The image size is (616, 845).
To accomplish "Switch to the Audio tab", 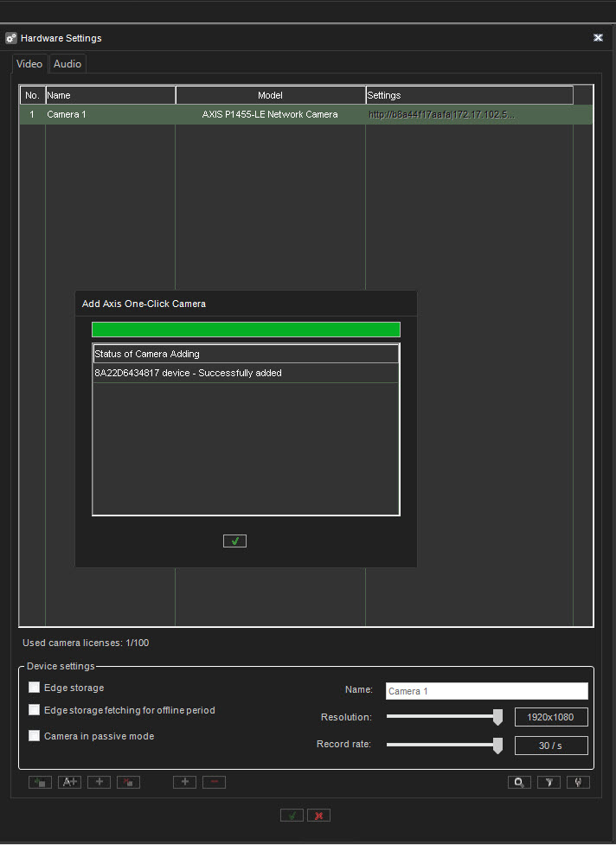I will click(x=67, y=64).
